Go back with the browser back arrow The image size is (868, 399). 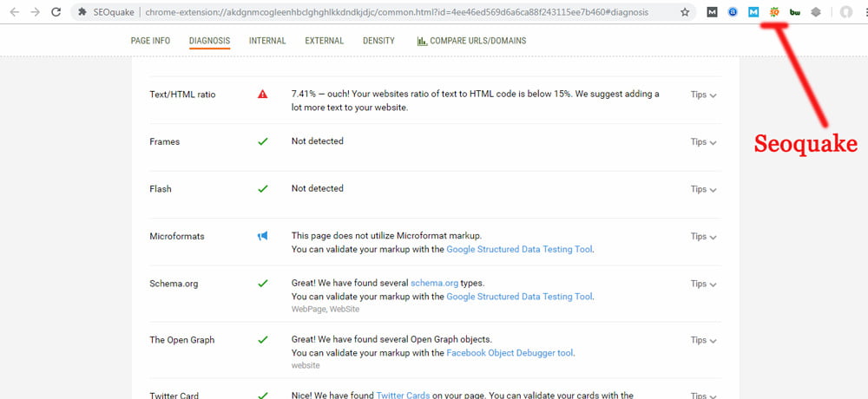(15, 12)
